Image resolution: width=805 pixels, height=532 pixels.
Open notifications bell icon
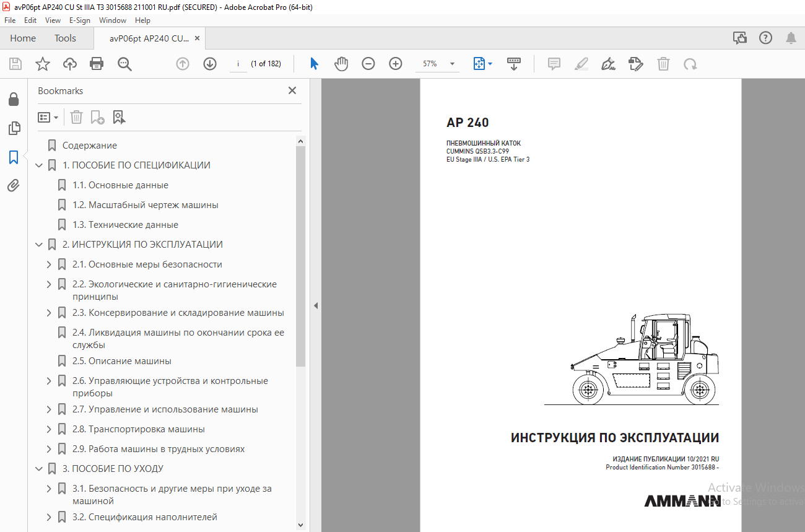[791, 38]
